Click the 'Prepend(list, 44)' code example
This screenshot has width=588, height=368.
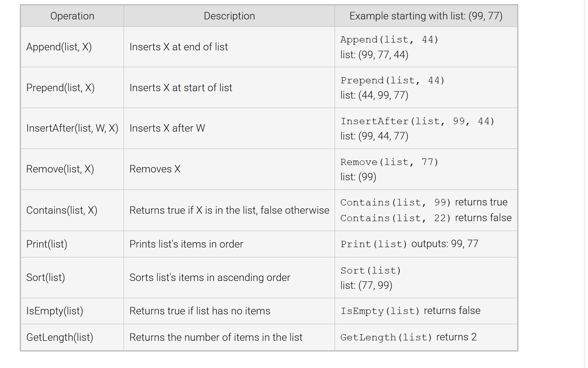(392, 80)
